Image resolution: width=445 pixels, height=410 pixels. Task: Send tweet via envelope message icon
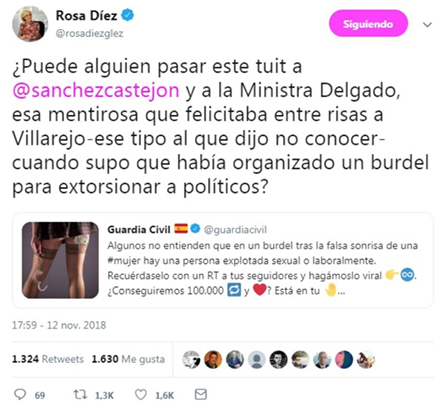tap(201, 395)
